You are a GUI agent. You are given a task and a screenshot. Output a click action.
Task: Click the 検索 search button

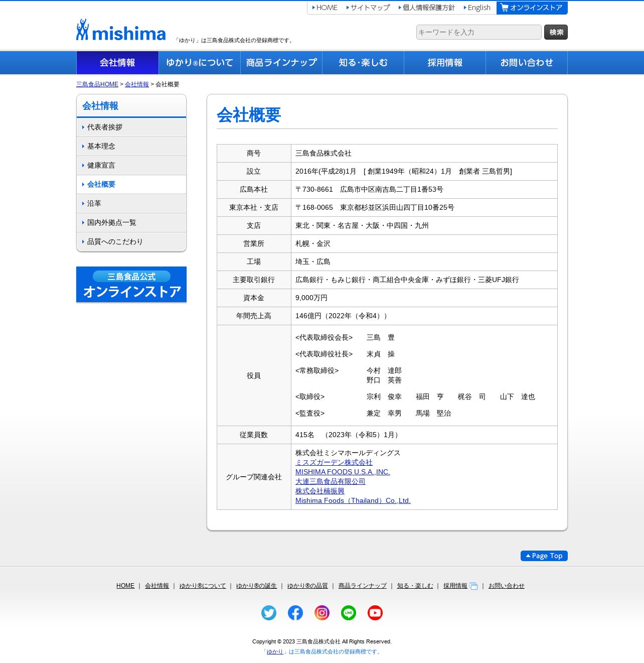pos(556,32)
